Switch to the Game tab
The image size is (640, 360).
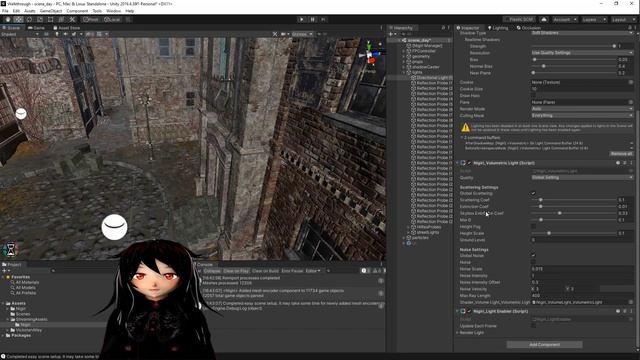36,28
